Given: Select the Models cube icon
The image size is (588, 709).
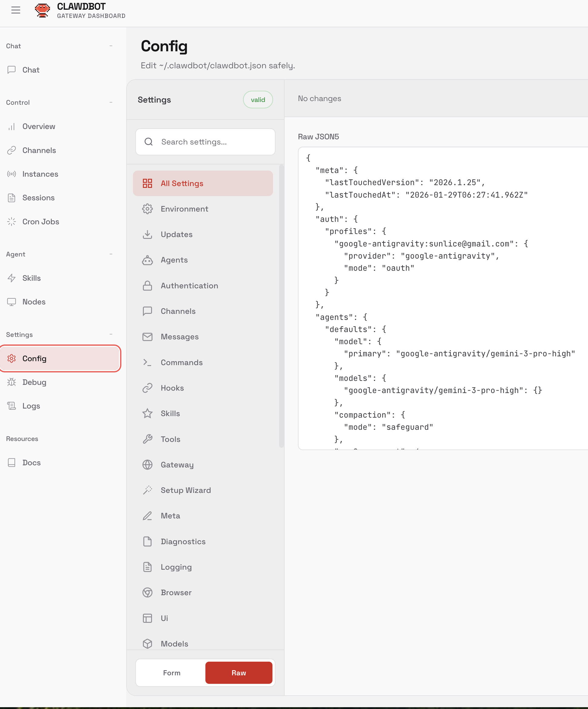Looking at the screenshot, I should click(147, 644).
